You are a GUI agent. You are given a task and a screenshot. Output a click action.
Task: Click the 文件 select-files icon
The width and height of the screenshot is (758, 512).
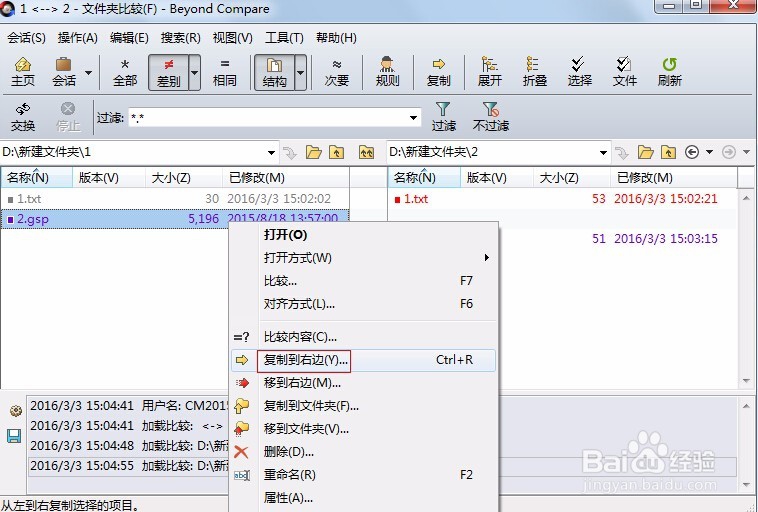[x=624, y=72]
